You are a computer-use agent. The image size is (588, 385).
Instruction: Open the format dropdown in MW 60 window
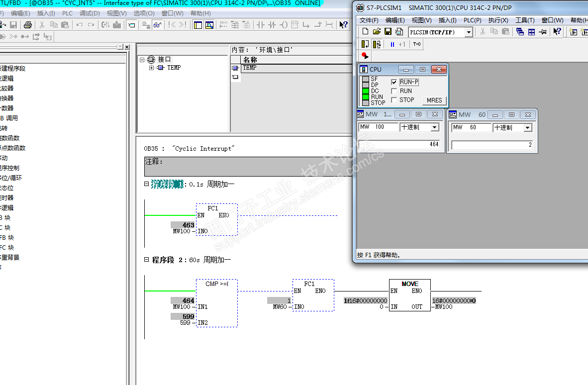(x=528, y=127)
